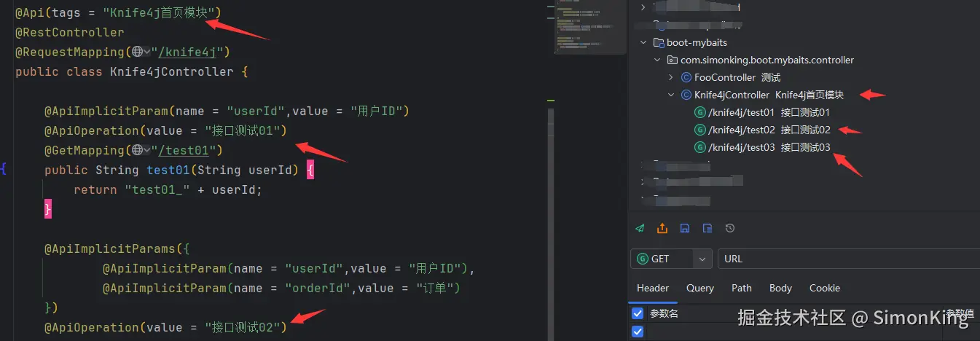
Task: Click the return "test01_" string literal
Action: 157,189
